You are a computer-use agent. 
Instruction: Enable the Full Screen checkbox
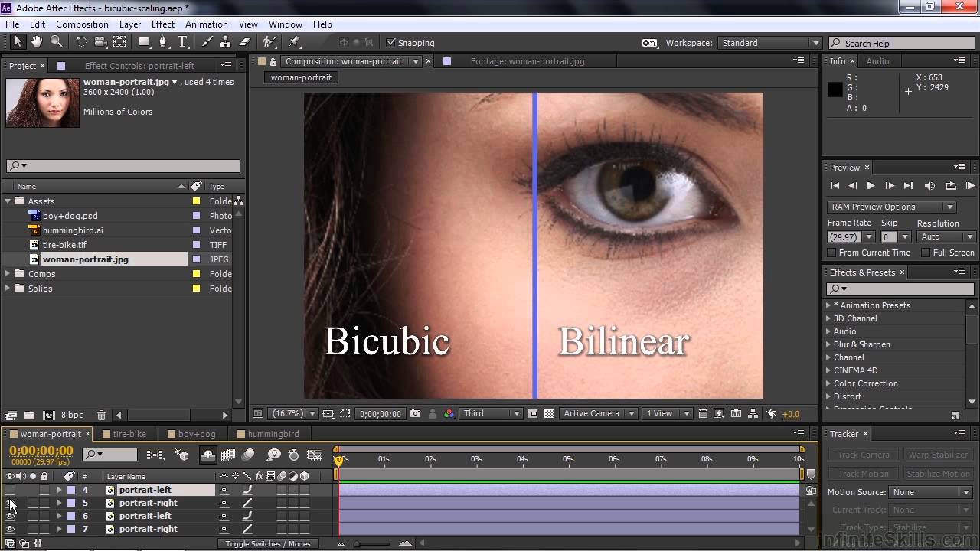click(x=926, y=253)
